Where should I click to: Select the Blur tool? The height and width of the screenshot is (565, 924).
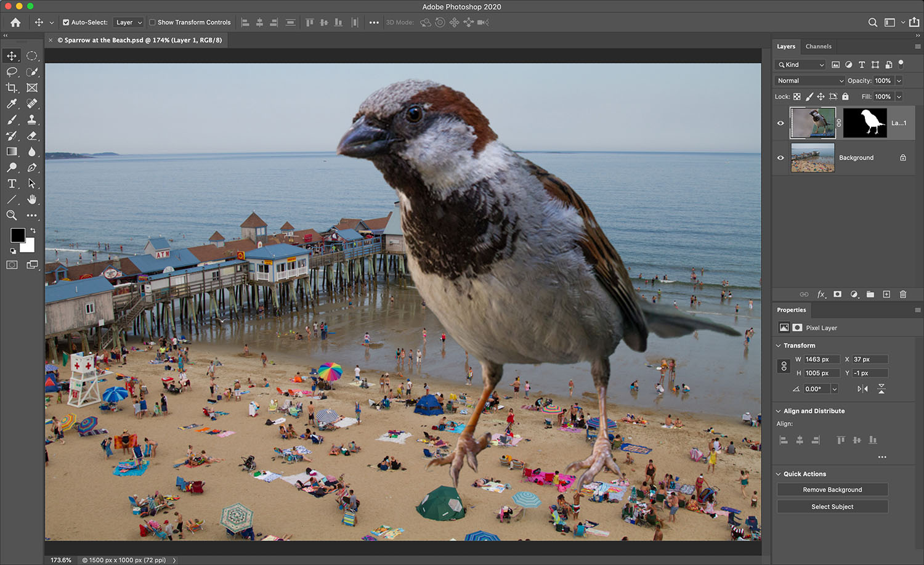[32, 152]
